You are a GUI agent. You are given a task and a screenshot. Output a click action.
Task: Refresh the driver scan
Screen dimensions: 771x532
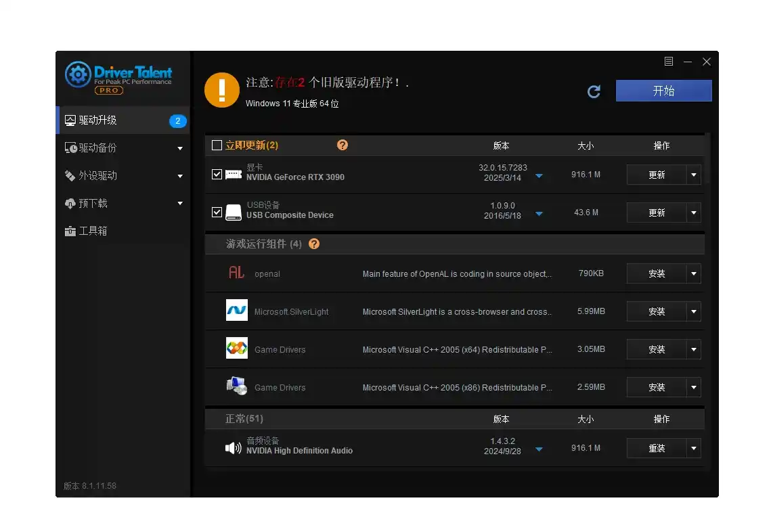coord(594,91)
